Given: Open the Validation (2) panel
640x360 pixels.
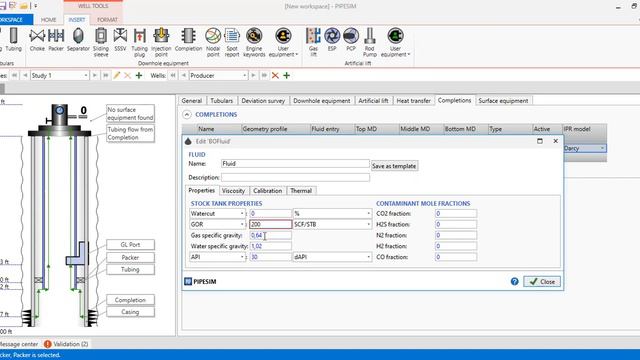Looking at the screenshot, I should (66, 344).
